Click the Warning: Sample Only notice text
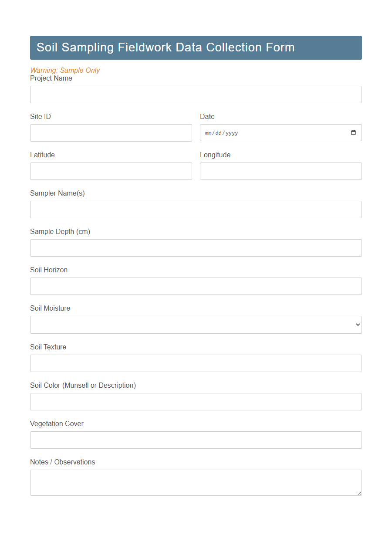The image size is (392, 535). [x=65, y=70]
